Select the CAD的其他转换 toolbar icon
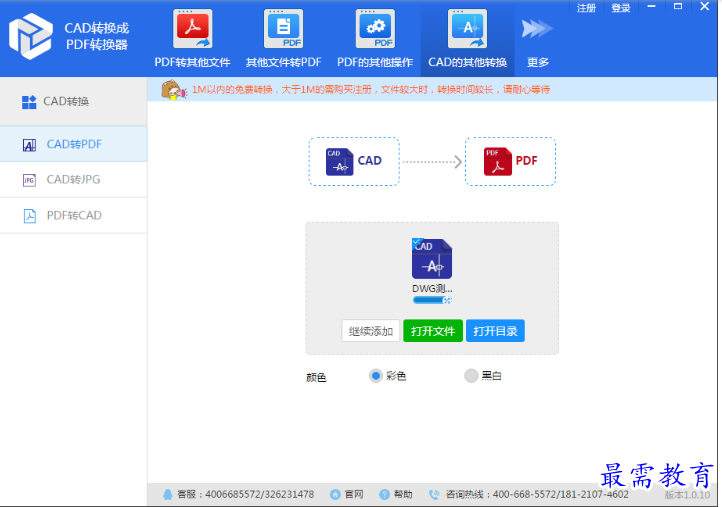722x507 pixels. coord(467,29)
